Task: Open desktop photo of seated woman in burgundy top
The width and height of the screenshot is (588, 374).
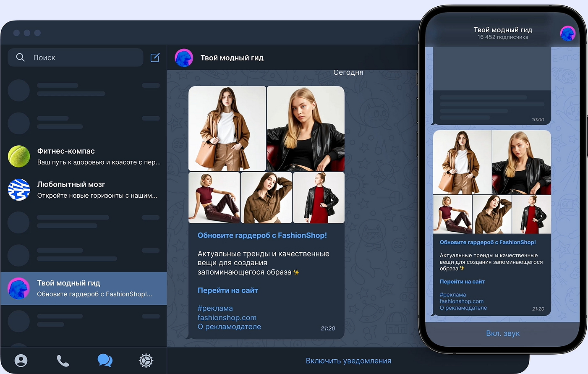Action: click(214, 198)
